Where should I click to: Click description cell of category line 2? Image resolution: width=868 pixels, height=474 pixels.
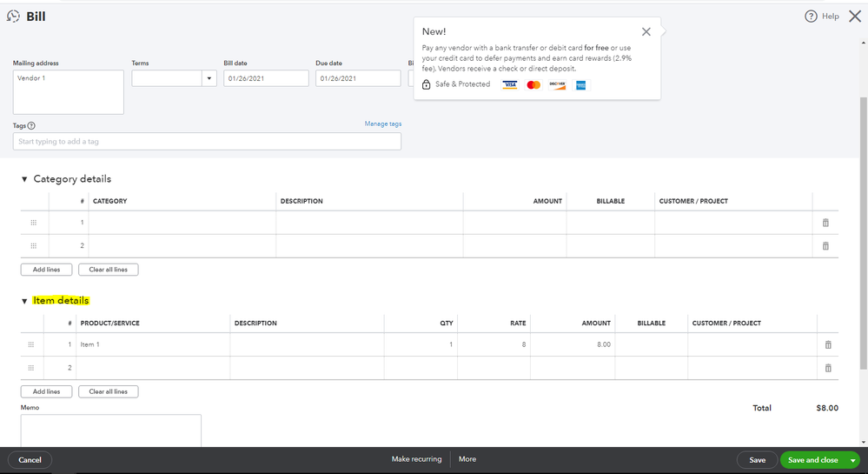[369, 245]
